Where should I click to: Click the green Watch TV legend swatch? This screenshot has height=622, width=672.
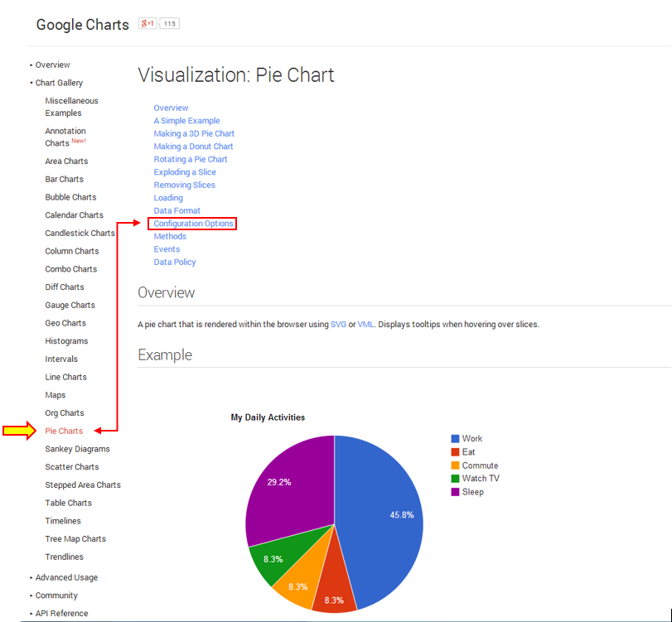pyautogui.click(x=455, y=479)
